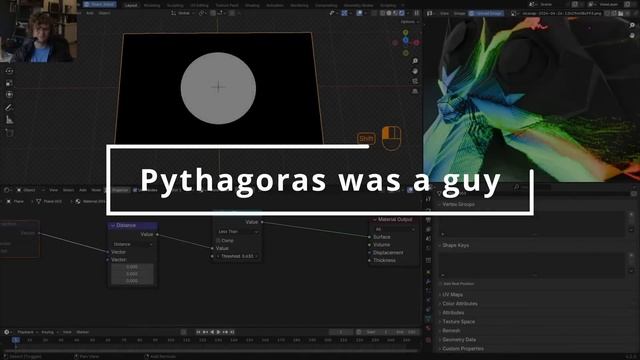The width and height of the screenshot is (640, 360).
Task: Toggle the camera view icon
Action: tap(415, 81)
